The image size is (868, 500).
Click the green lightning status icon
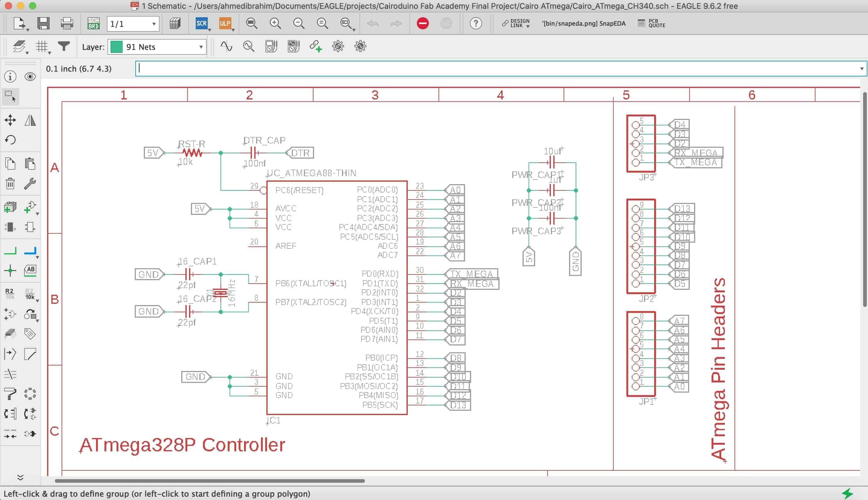(848, 493)
